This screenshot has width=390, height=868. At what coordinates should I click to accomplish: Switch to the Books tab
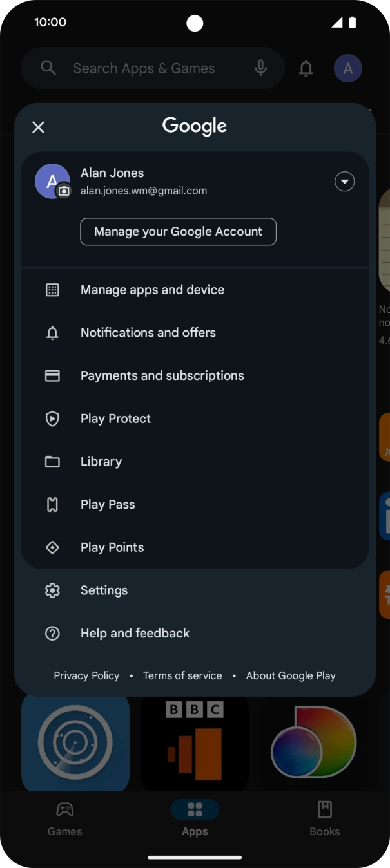click(x=324, y=818)
